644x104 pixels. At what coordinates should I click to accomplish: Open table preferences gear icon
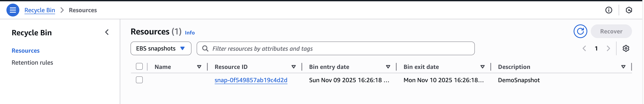(x=626, y=48)
